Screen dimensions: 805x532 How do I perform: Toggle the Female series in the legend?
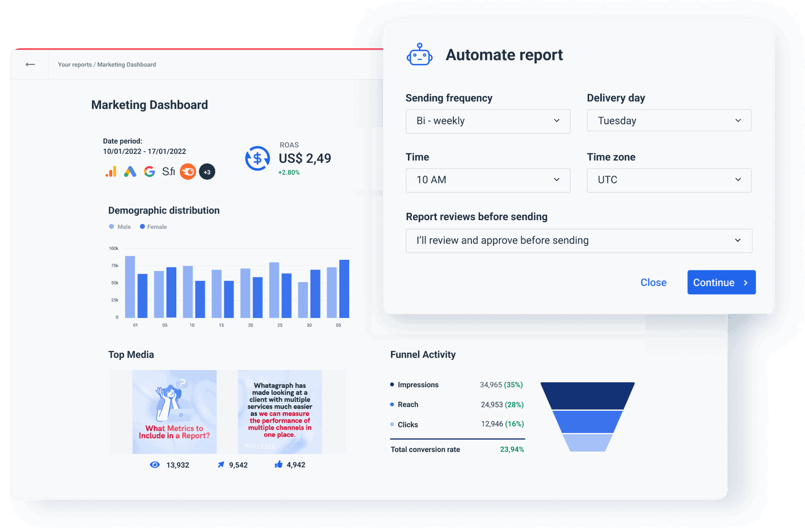[x=152, y=227]
